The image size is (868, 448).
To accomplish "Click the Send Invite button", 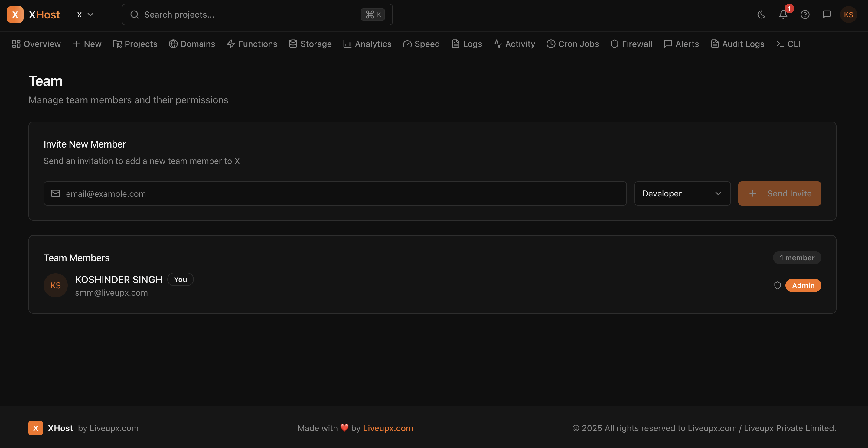I will pos(779,193).
